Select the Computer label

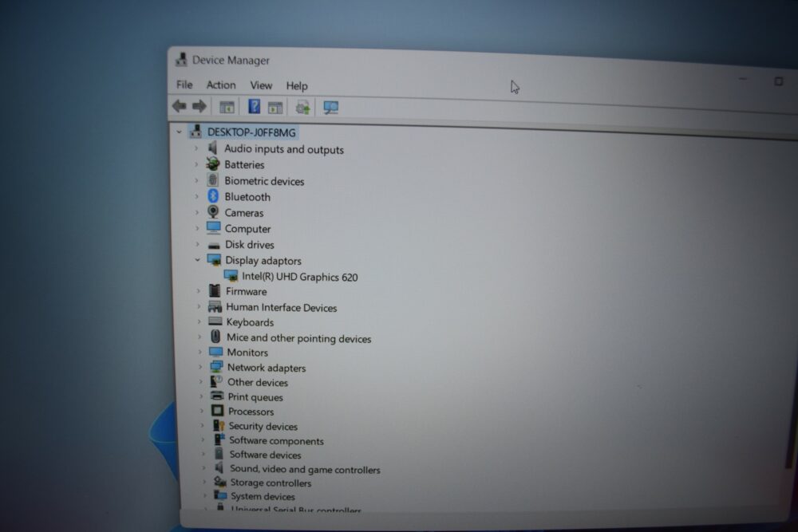(x=248, y=229)
